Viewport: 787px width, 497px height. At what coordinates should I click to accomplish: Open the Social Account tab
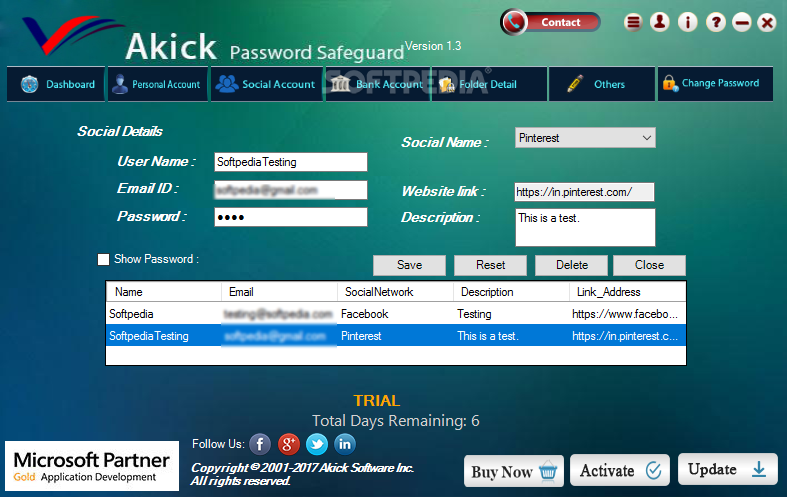[267, 84]
